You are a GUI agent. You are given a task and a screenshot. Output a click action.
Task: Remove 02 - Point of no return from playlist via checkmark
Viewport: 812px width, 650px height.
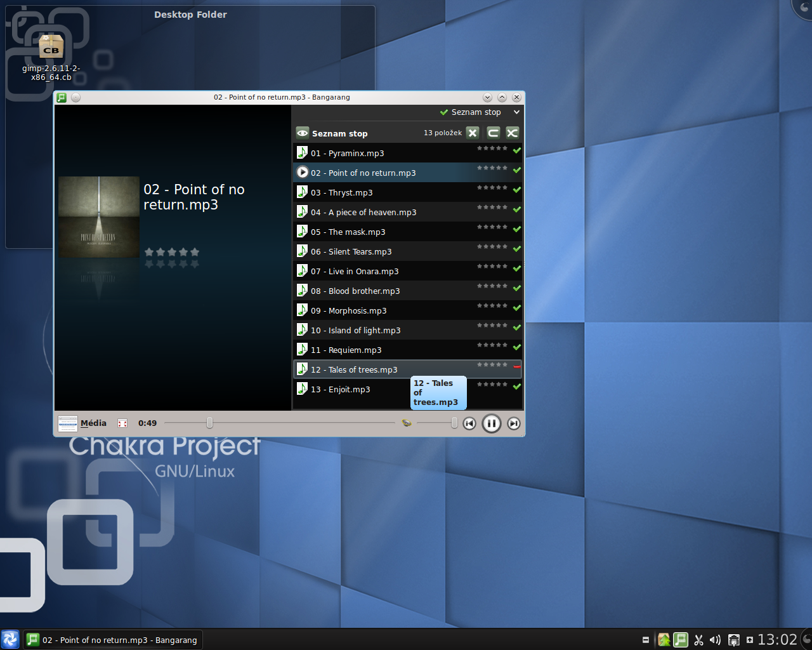[517, 170]
